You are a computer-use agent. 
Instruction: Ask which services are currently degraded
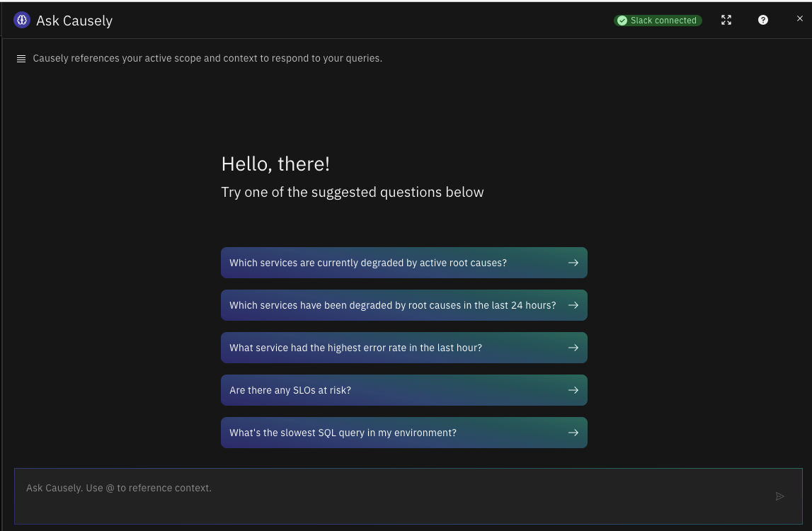(404, 263)
